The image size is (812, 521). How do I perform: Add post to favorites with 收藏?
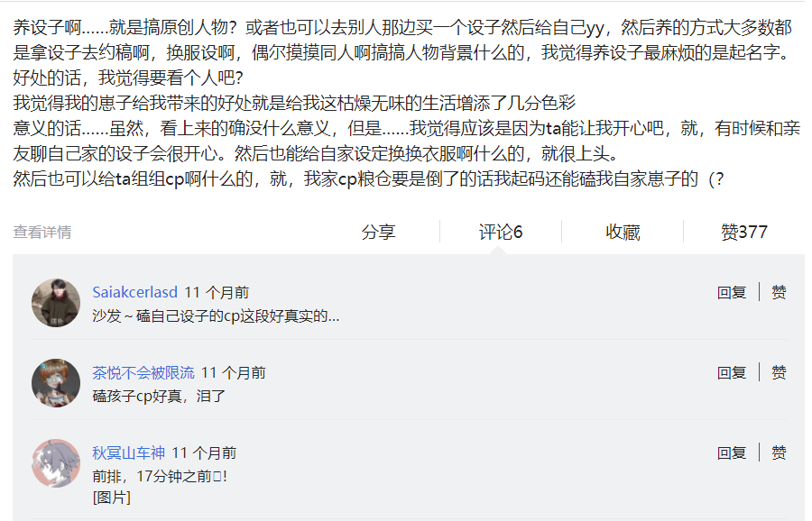(623, 232)
